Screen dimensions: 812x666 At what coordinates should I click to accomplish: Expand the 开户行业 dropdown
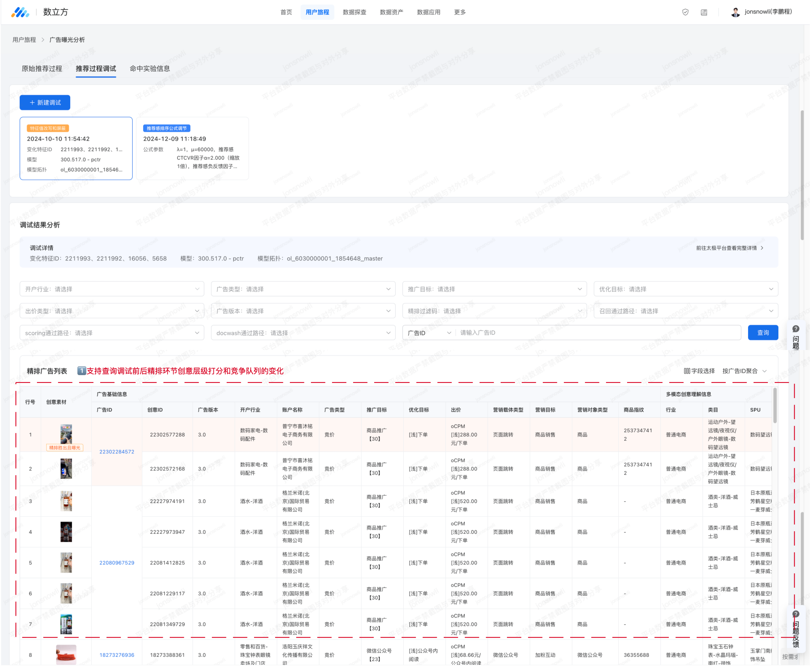click(112, 289)
